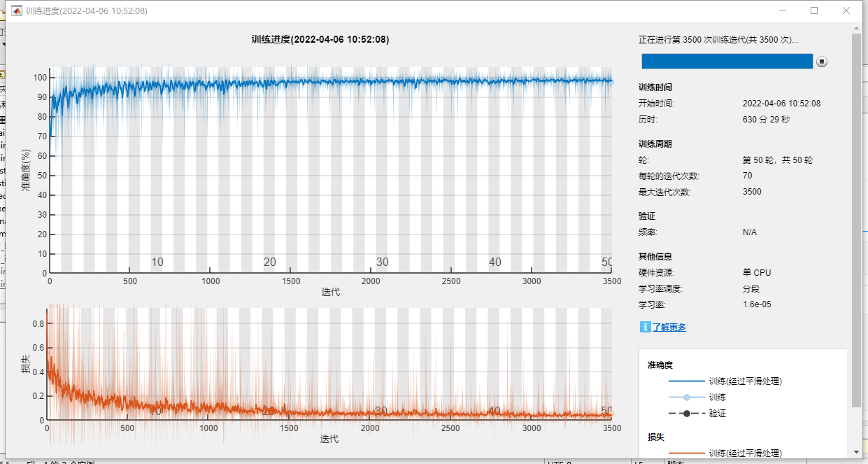Image resolution: width=868 pixels, height=464 pixels.
Task: Click the iterations per epoch value 70
Action: click(x=748, y=176)
